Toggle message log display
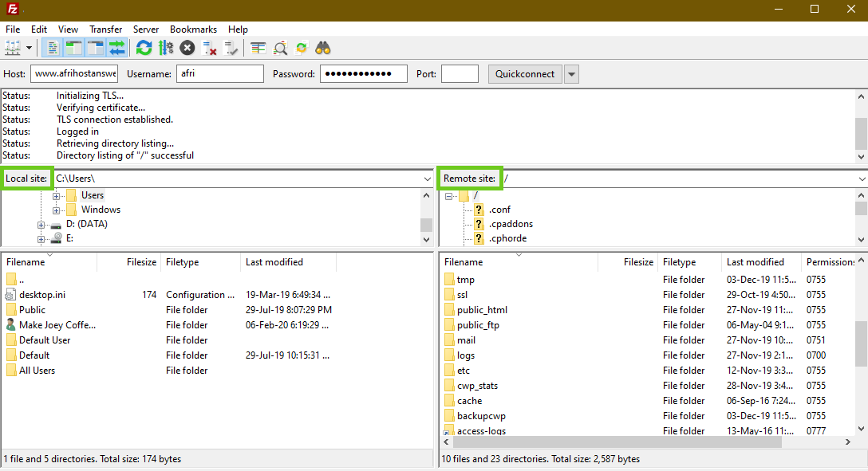The height and width of the screenshot is (471, 868). tap(52, 48)
